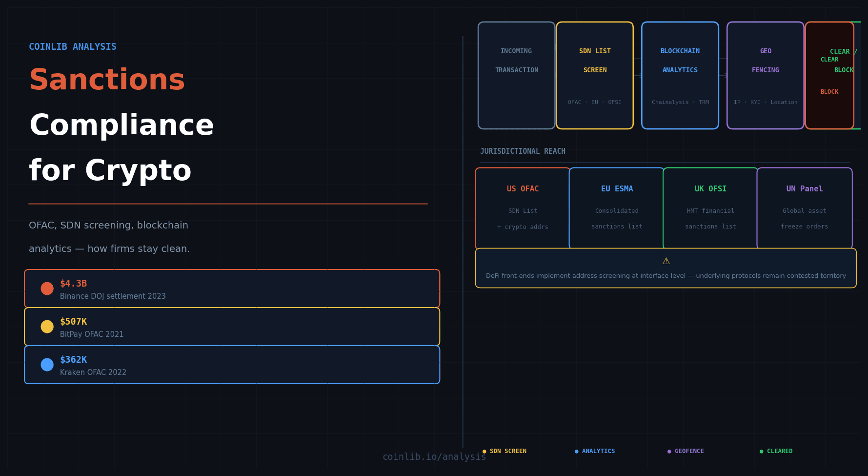Click the yellow SDN SCREEN legend dot
The height and width of the screenshot is (476, 868).
[484, 452]
